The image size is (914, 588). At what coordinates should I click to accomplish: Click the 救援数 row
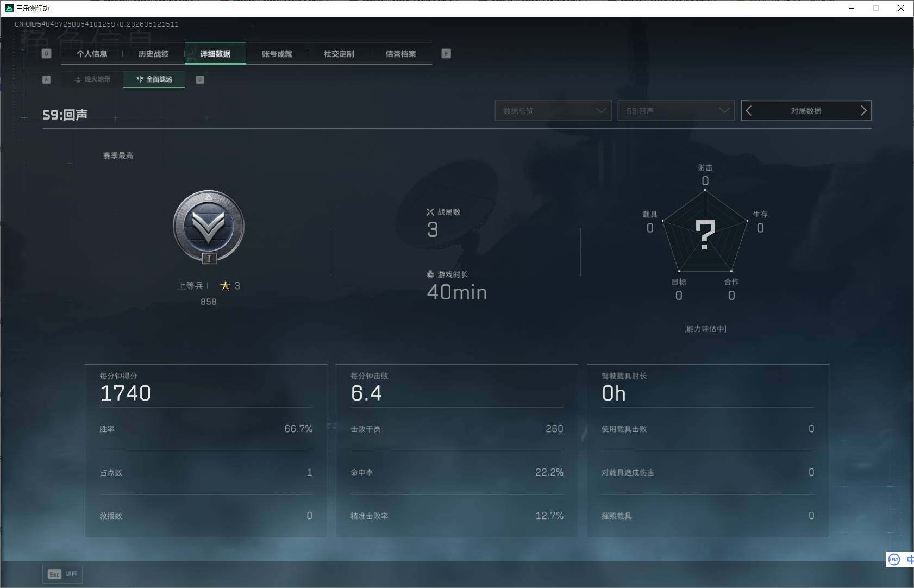click(206, 516)
